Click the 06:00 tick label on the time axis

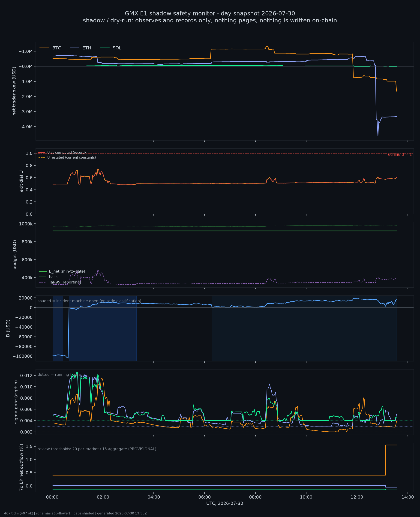point(204,497)
